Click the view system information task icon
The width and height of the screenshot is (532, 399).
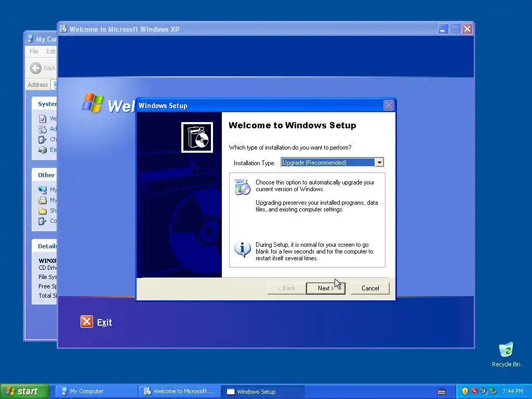pyautogui.click(x=43, y=119)
